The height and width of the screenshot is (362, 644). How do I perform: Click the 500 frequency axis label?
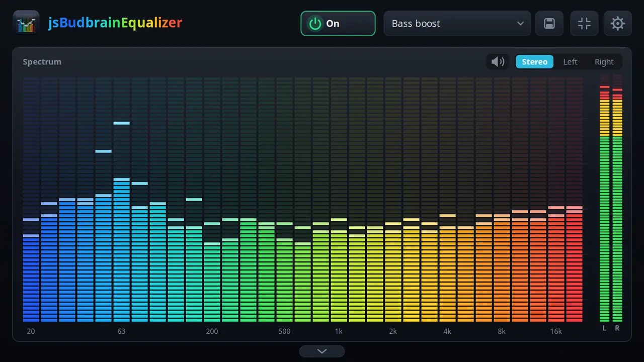click(284, 331)
